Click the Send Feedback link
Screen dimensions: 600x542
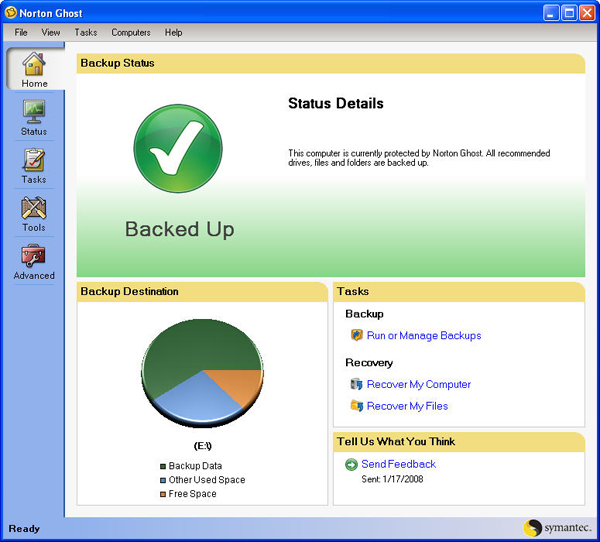tap(398, 464)
